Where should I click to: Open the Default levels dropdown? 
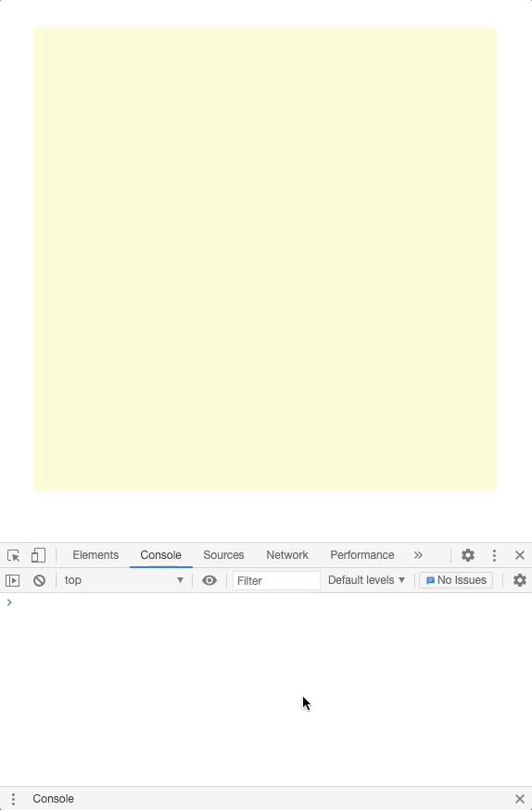coord(366,581)
